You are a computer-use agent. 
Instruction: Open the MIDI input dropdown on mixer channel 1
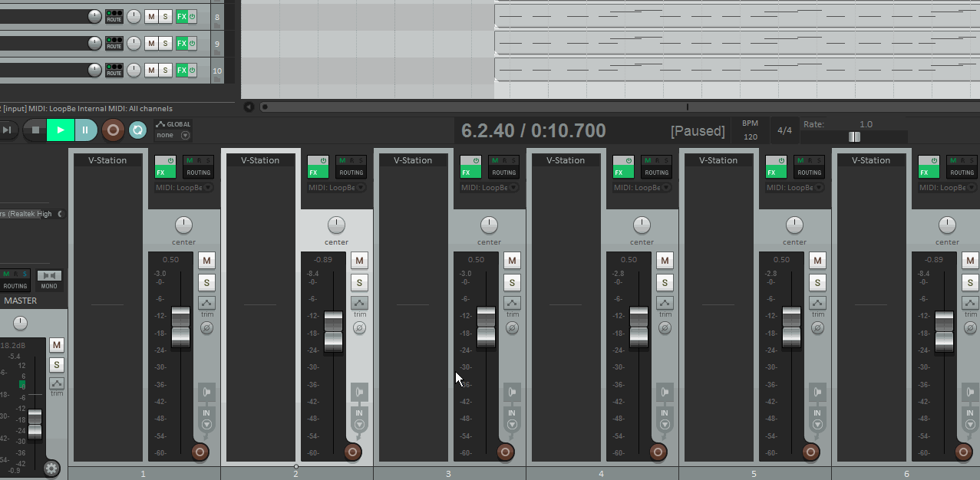[x=183, y=187]
